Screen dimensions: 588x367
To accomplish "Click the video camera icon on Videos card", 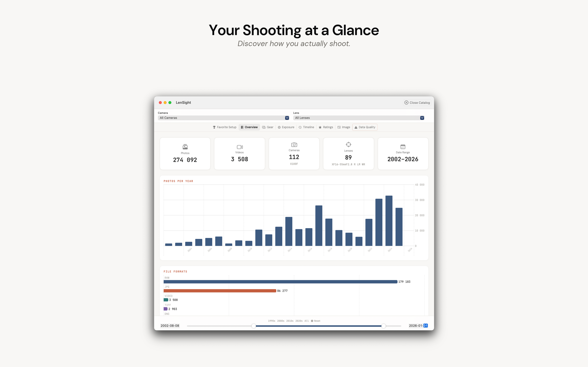I will pyautogui.click(x=239, y=147).
